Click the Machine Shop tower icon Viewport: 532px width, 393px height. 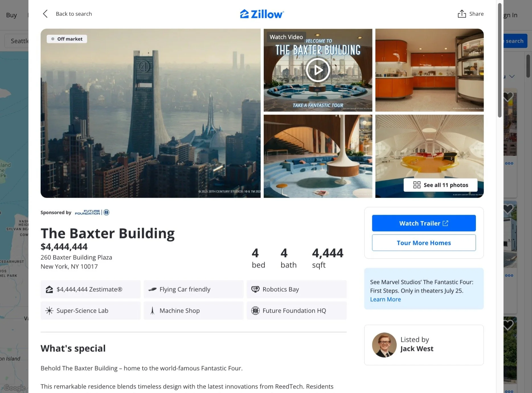click(152, 311)
